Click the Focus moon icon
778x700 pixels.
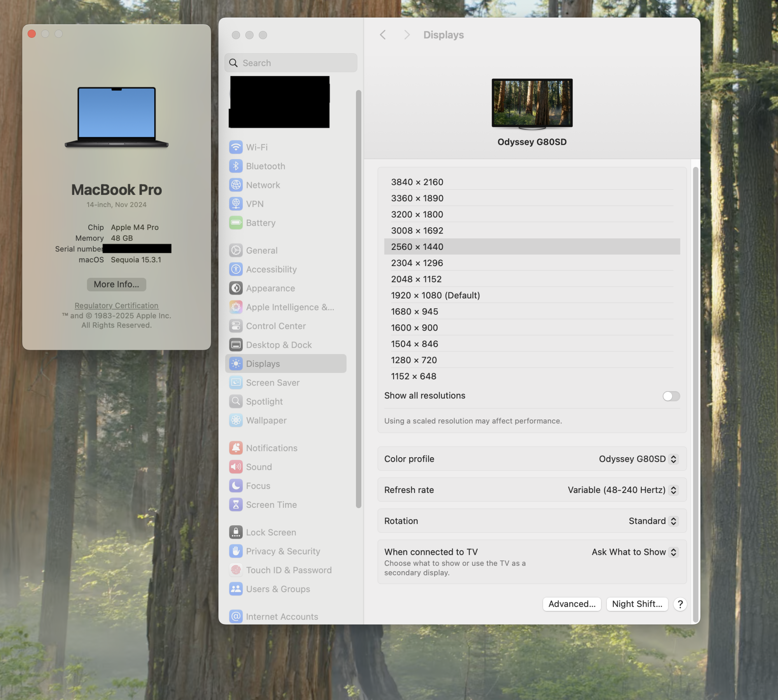pos(236,486)
